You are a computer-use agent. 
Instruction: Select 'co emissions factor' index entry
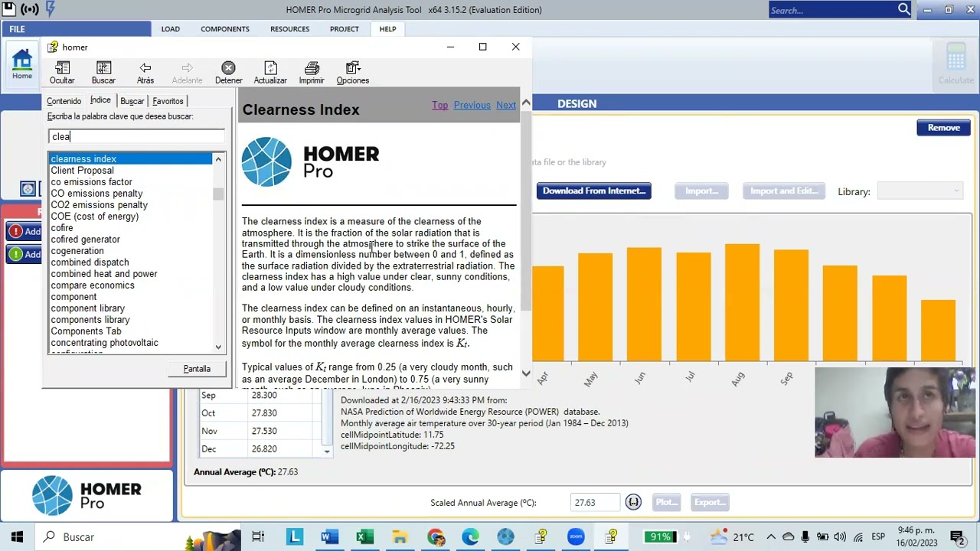(91, 182)
